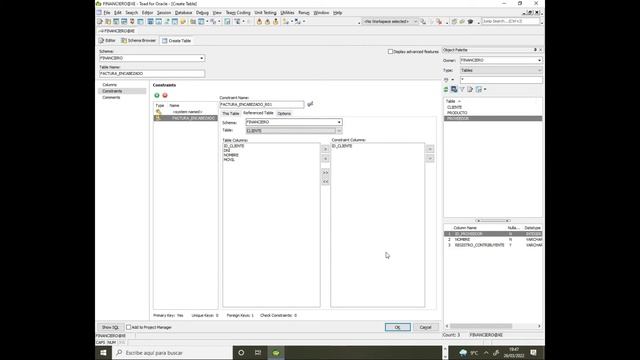Move all columns back with << button
Screen dimensions: 640x360
(325, 182)
